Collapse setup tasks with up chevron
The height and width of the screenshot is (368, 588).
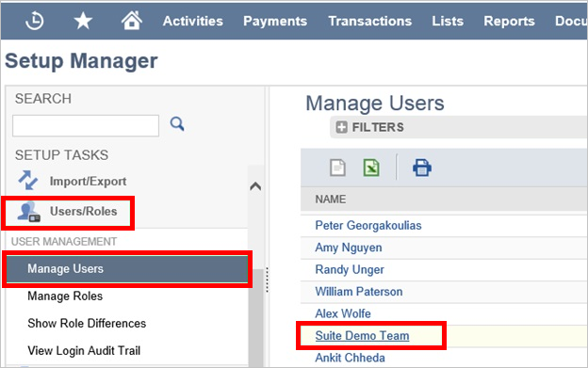255,186
